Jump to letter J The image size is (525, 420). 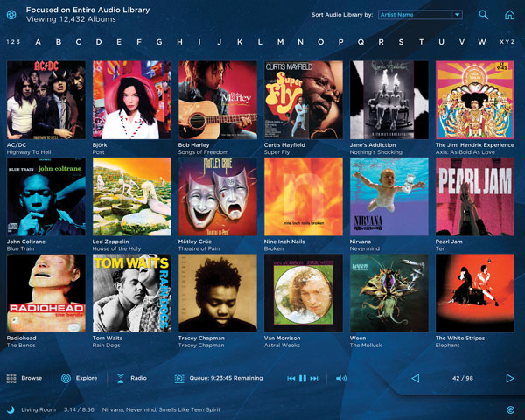(x=220, y=42)
